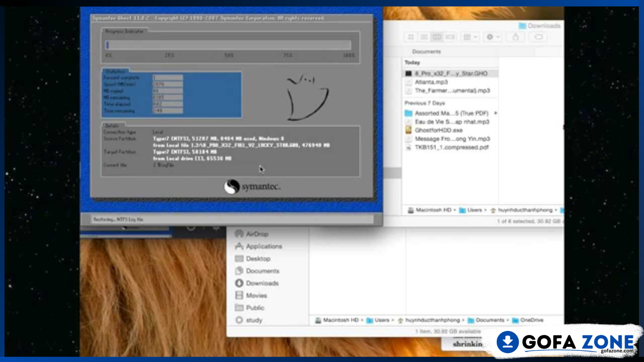Click the Ghost mascot drawing
Image resolution: width=644 pixels, height=362 pixels.
click(307, 97)
